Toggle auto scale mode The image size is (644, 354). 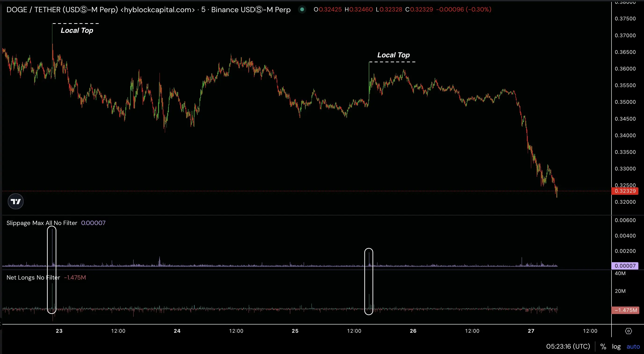click(633, 347)
